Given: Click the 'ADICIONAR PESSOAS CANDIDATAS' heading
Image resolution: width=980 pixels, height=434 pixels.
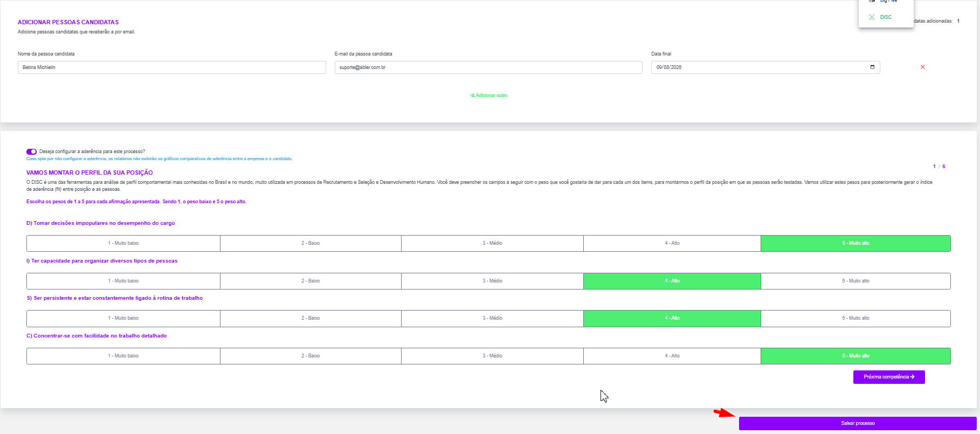Looking at the screenshot, I should point(68,22).
